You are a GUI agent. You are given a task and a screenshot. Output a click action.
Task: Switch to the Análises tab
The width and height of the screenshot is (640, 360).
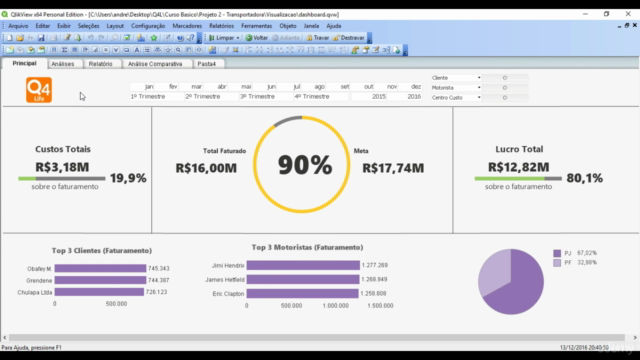63,64
